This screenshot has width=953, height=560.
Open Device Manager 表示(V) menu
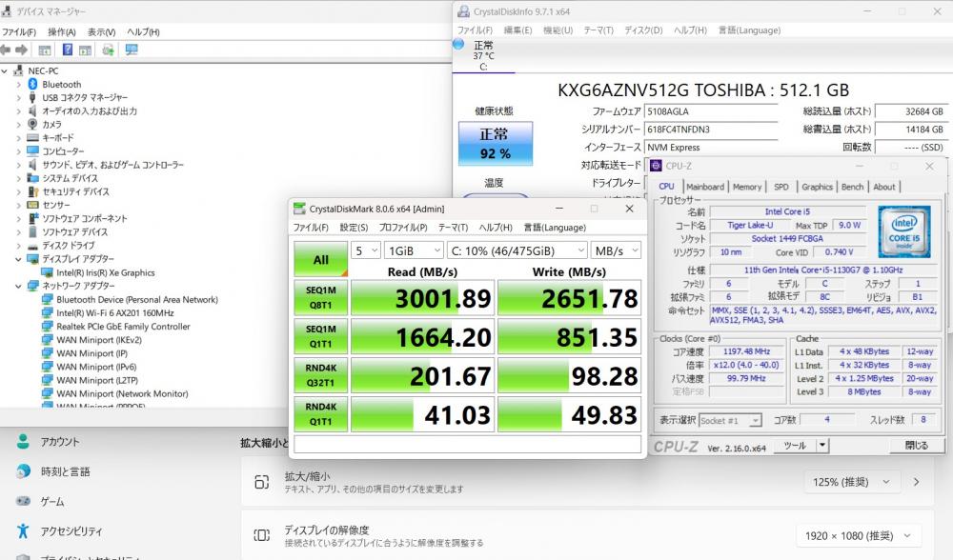pos(101,32)
